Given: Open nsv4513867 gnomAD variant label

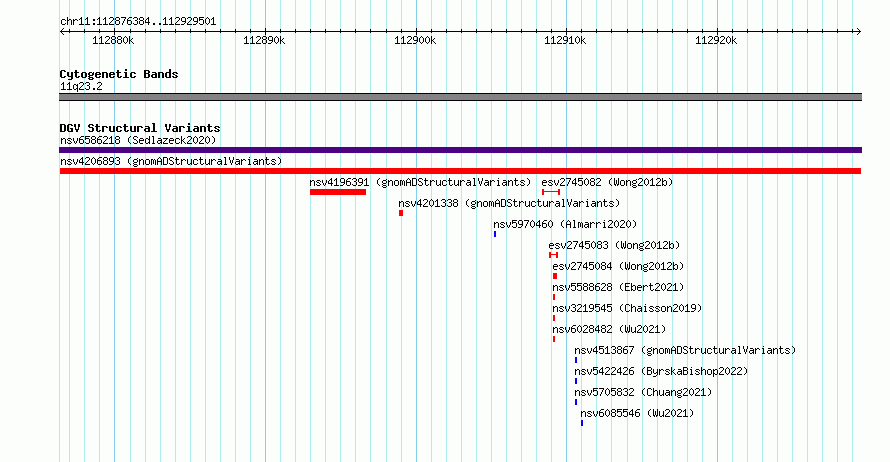Looking at the screenshot, I should click(x=685, y=350).
